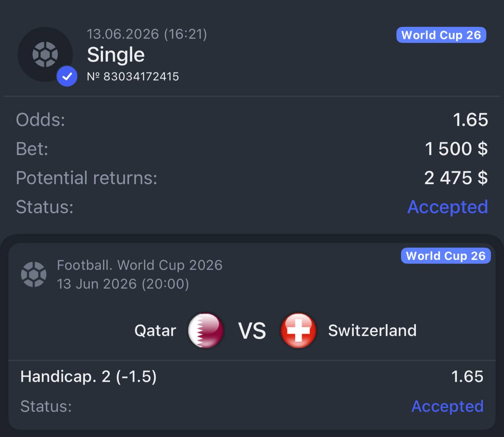Image resolution: width=504 pixels, height=437 pixels.
Task: Select the bet number 83034172415
Action: (133, 76)
